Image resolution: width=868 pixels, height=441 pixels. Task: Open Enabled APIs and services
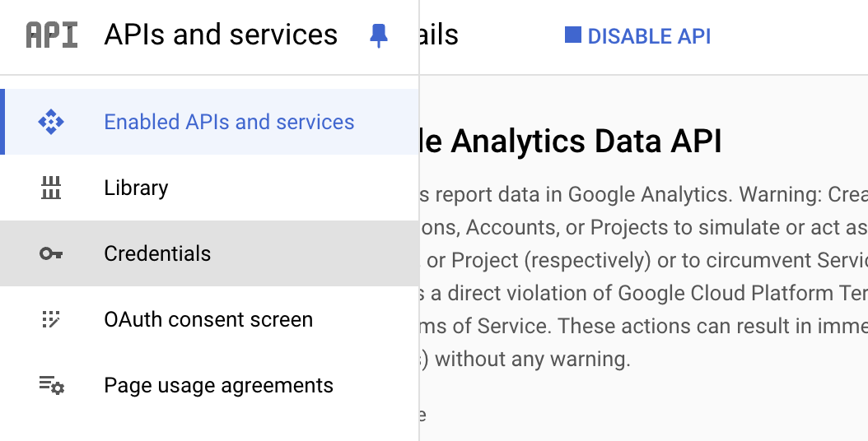(x=209, y=122)
